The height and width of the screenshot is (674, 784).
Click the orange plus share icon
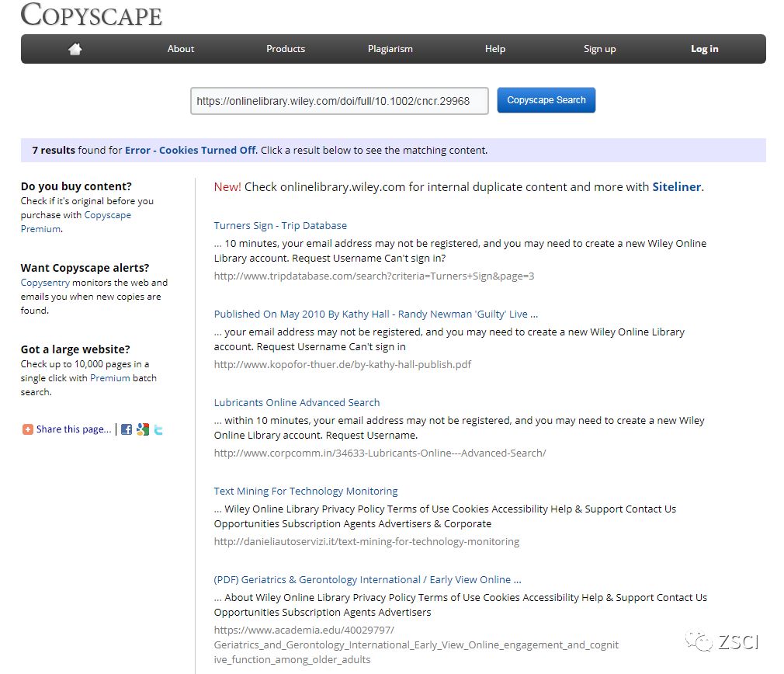27,429
